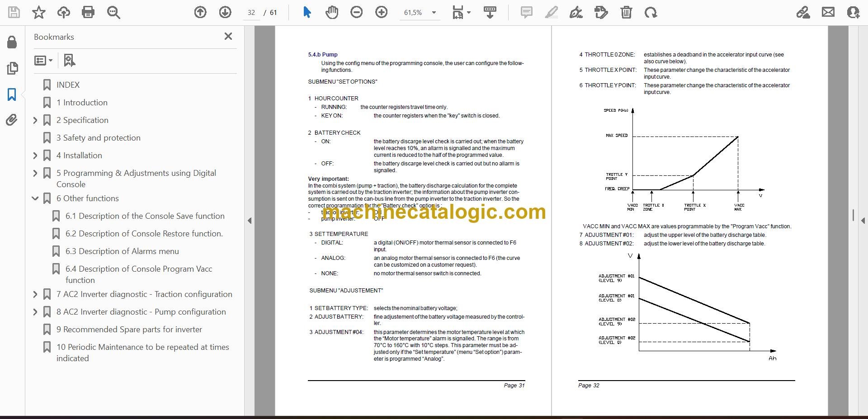Expand 8 AC2 Inverter Pump configuration bookmark
This screenshot has width=868, height=419.
(x=35, y=312)
